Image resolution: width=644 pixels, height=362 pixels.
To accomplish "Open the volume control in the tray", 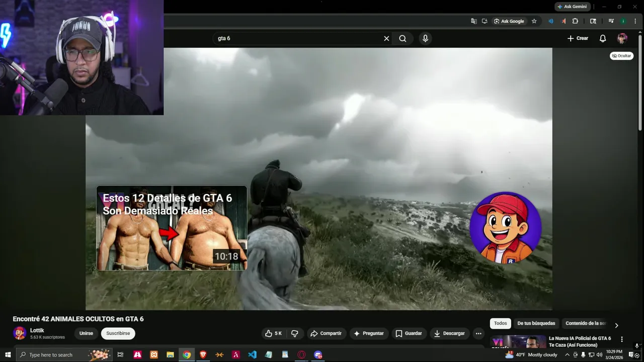I will 599,354.
